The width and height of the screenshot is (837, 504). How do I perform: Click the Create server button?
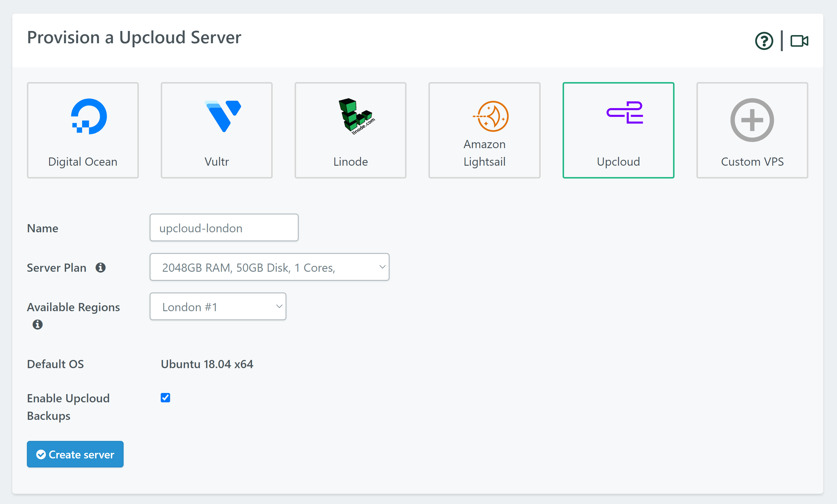point(75,454)
